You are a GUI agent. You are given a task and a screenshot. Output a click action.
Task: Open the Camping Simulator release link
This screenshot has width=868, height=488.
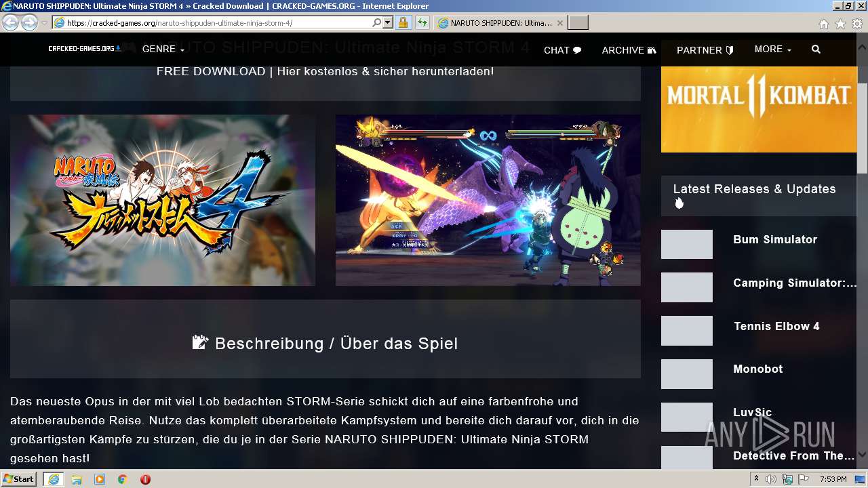[795, 283]
